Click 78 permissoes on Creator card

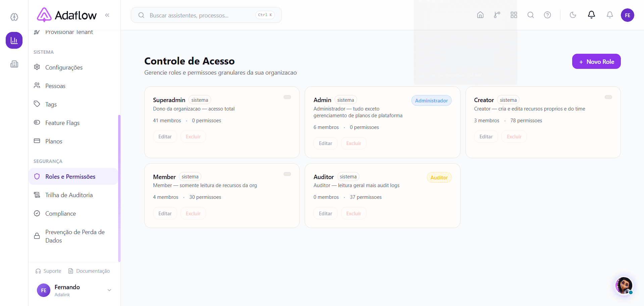526,121
